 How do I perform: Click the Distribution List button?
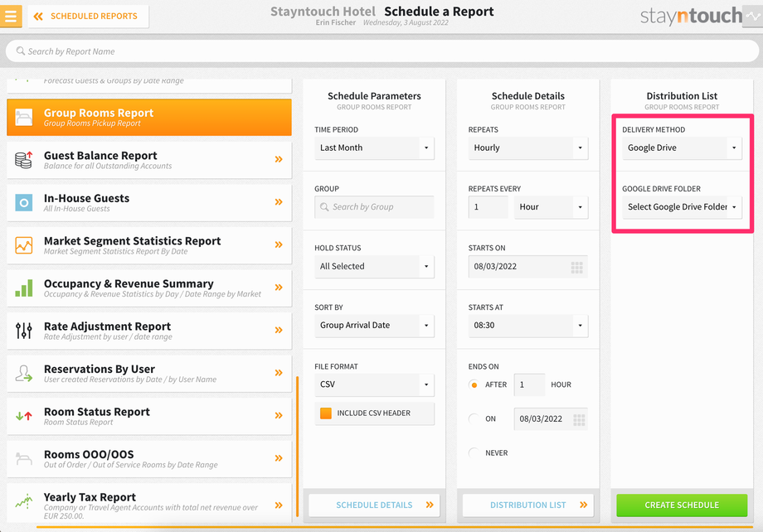coord(528,505)
